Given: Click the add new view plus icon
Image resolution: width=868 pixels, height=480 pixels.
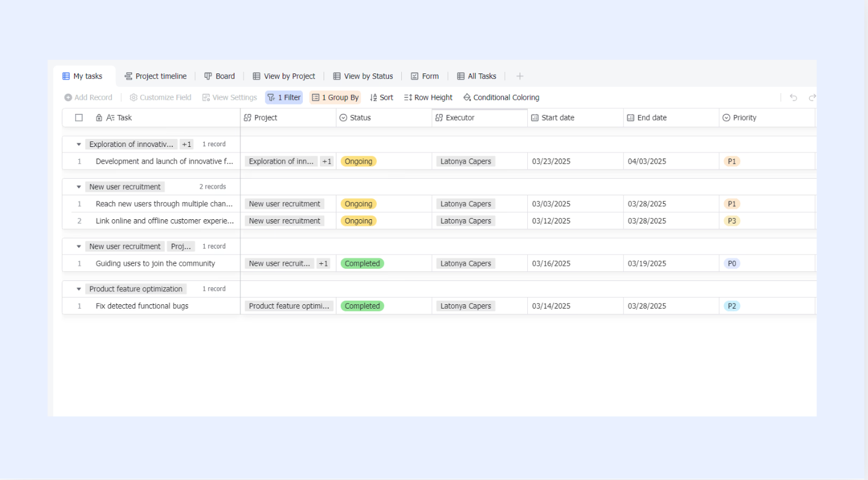Looking at the screenshot, I should (x=520, y=77).
